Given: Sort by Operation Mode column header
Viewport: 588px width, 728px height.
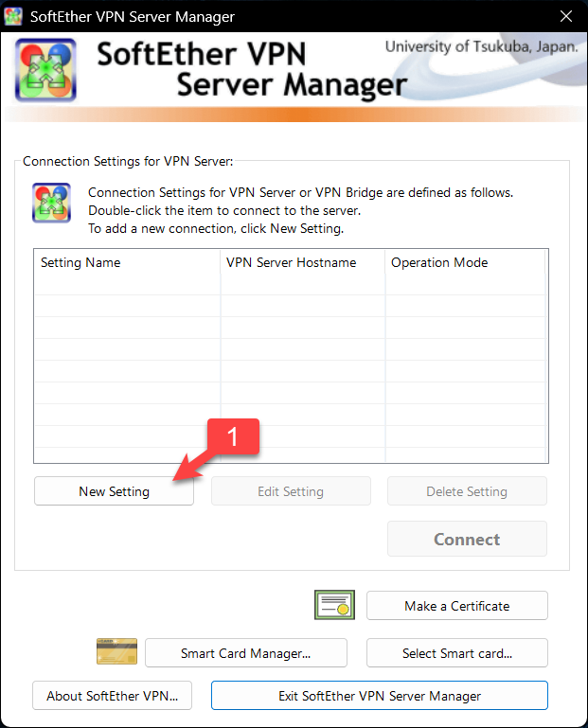Looking at the screenshot, I should tap(465, 263).
